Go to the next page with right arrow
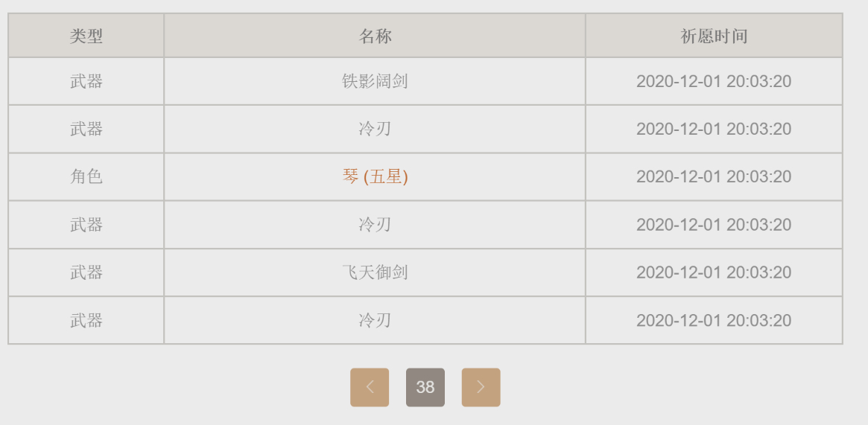 (481, 388)
